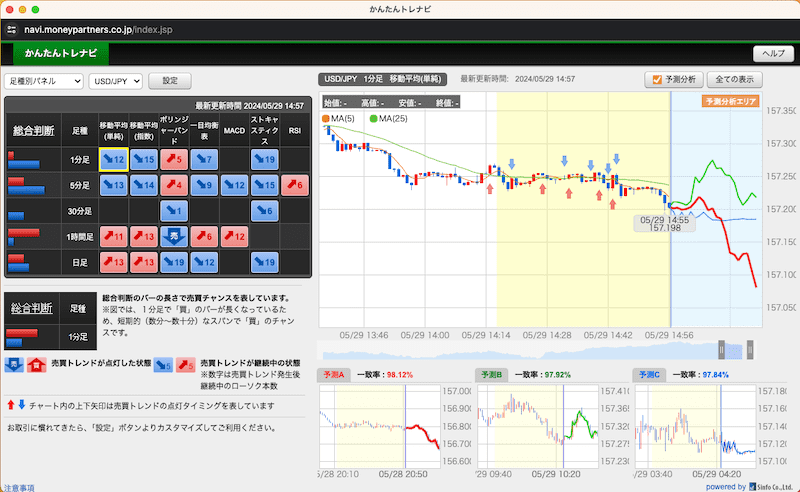Click the address bar URL
This screenshot has width=800, height=492.
point(98,30)
